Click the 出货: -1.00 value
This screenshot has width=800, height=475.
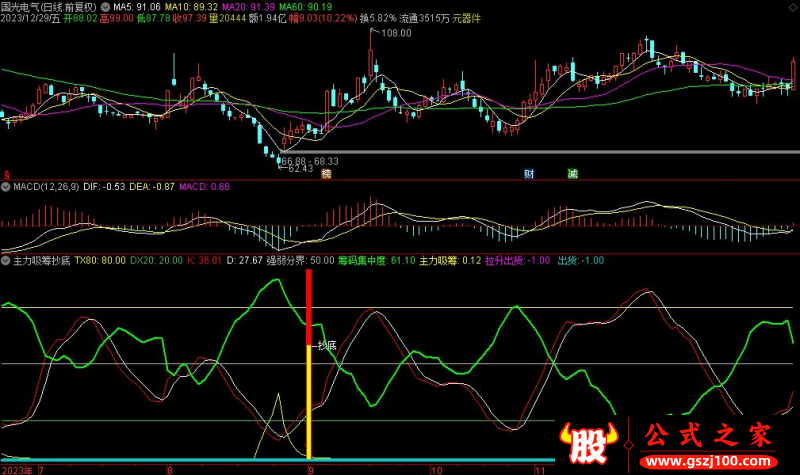coord(581,261)
